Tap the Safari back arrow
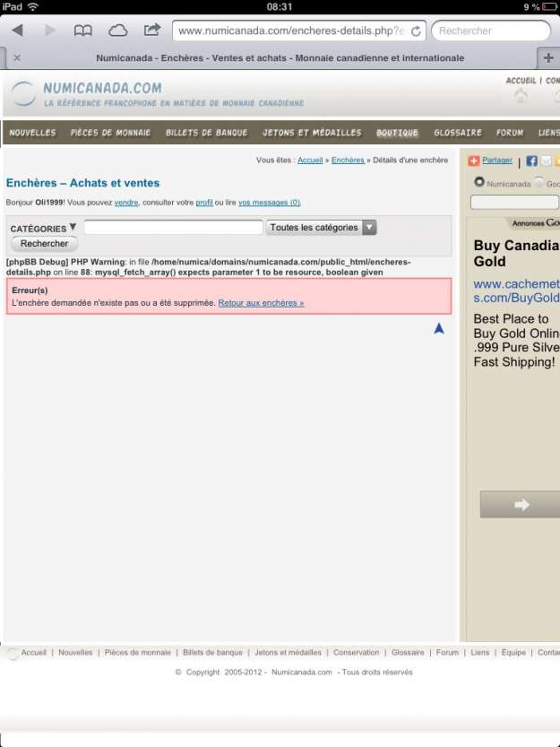The image size is (560, 747). click(x=18, y=30)
